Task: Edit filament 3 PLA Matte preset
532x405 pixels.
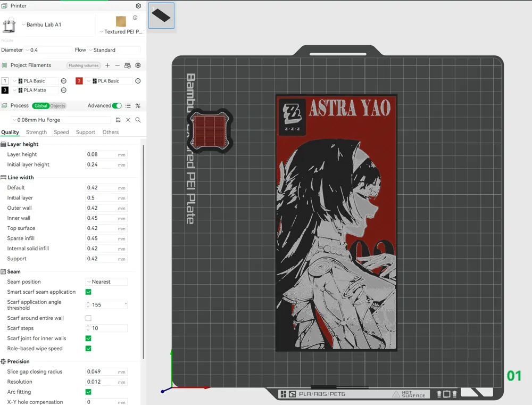Action: tap(63, 90)
